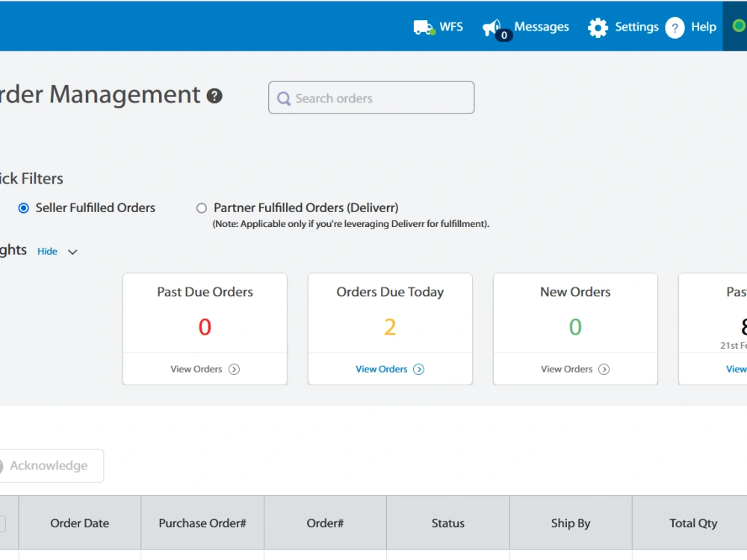Viewport: 747px width, 560px height.
Task: Open WFS truck icon
Action: coord(424,27)
